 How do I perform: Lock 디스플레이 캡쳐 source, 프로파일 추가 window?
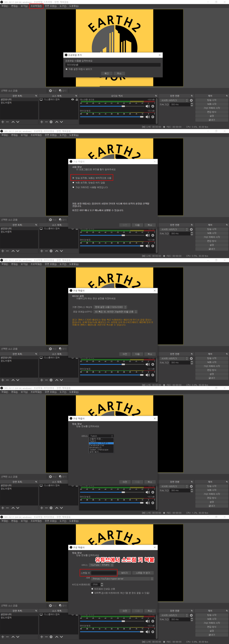coord(77,99)
